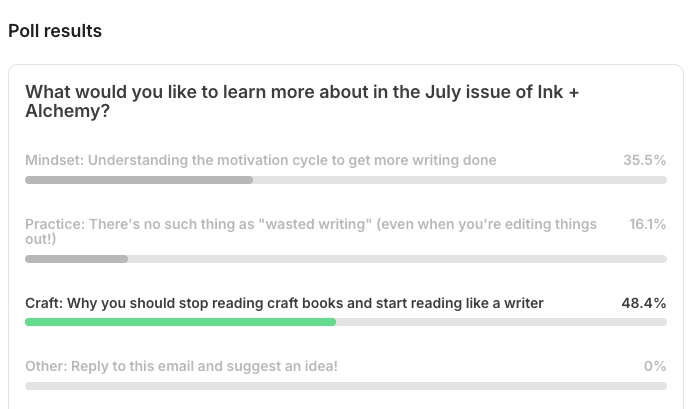Click the 35.5% result percentage

tap(644, 160)
